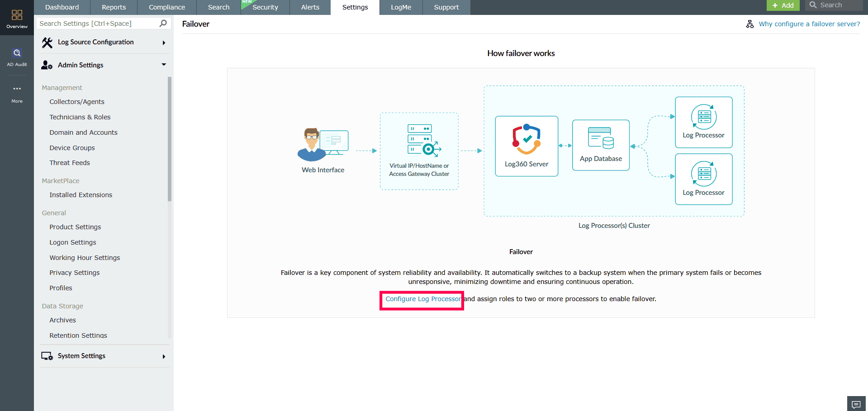The height and width of the screenshot is (411, 868).
Task: Open the Overview icon in left sidebar
Action: 17,14
